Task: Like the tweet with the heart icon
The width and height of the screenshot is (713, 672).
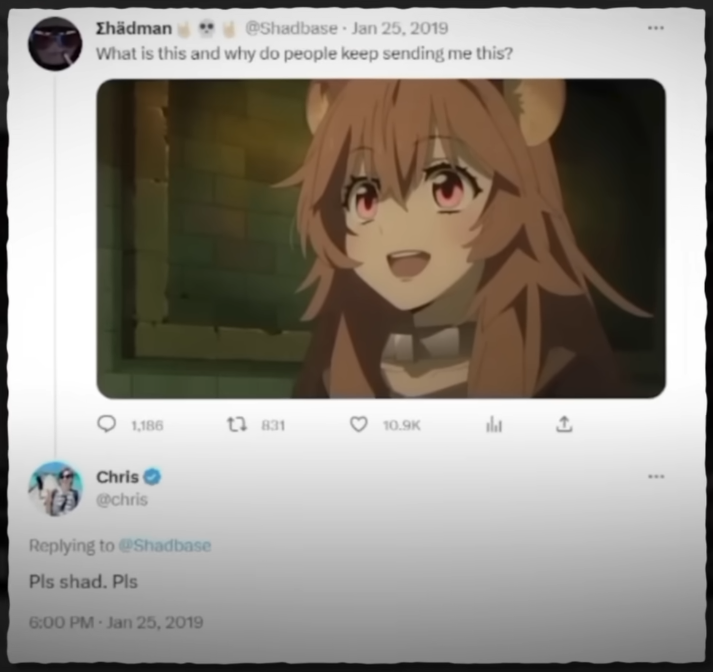Action: (x=358, y=425)
